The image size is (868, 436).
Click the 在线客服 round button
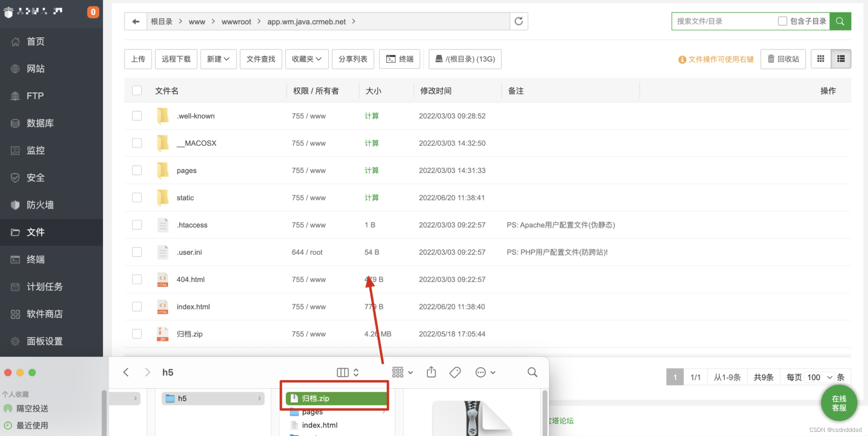[839, 403]
